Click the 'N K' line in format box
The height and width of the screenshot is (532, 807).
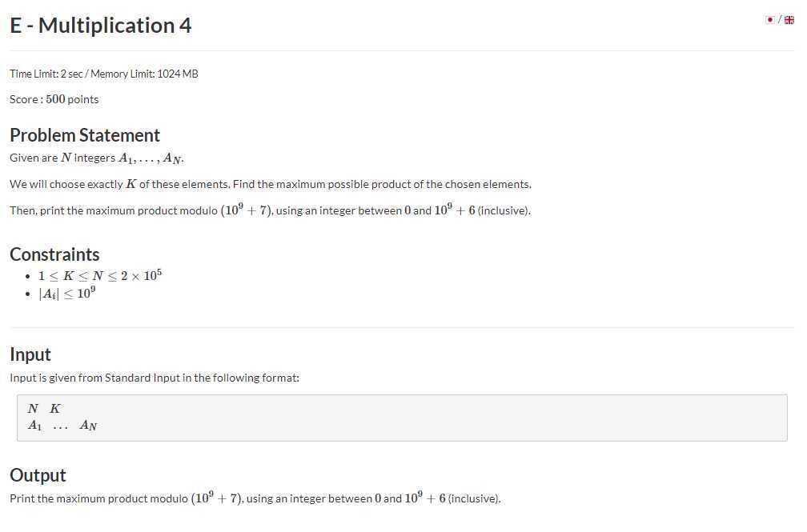[44, 409]
